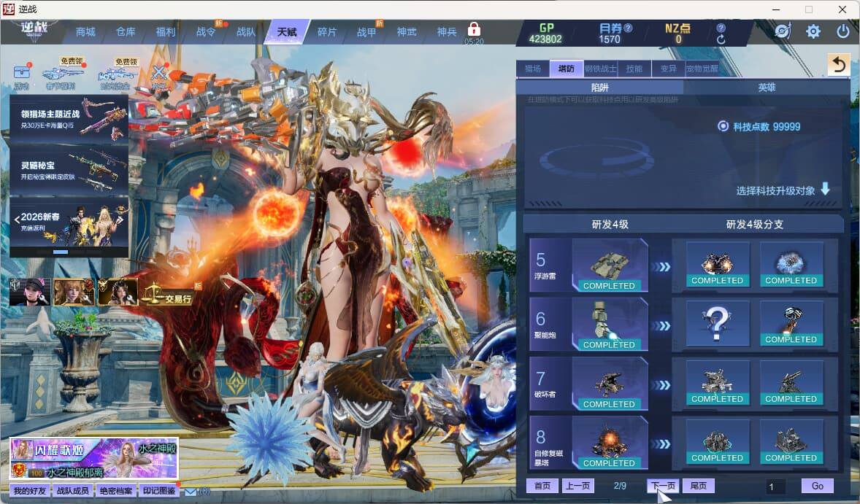Click the locked question mark branch of 聚能炮
Viewport: 860px width, 504px height.
pyautogui.click(x=718, y=324)
